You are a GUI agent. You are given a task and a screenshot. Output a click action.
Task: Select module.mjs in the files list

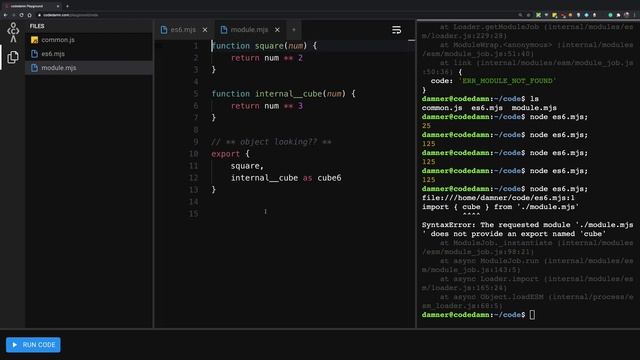pos(89,68)
